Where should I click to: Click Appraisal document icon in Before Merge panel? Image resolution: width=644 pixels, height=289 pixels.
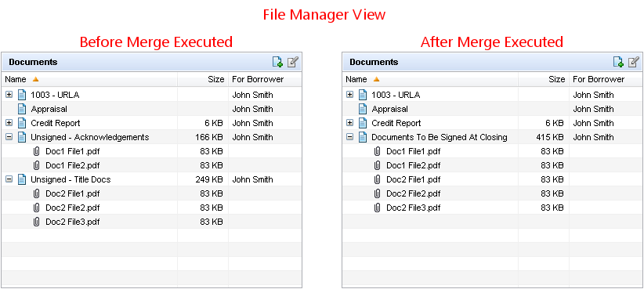pos(22,109)
